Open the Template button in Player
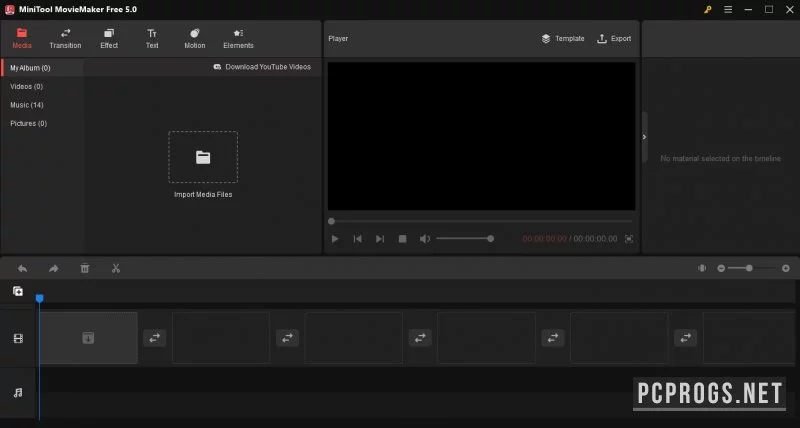The width and height of the screenshot is (800, 428). tap(563, 39)
